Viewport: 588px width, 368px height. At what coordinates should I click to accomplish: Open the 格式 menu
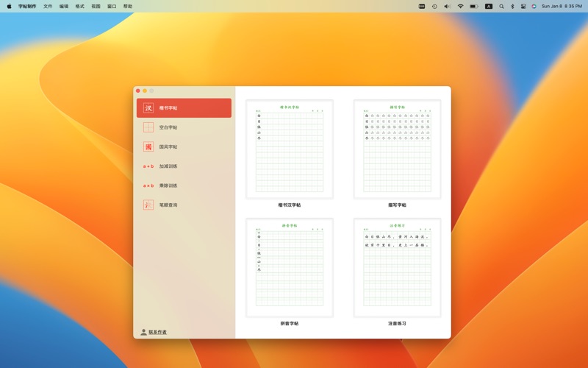click(79, 6)
